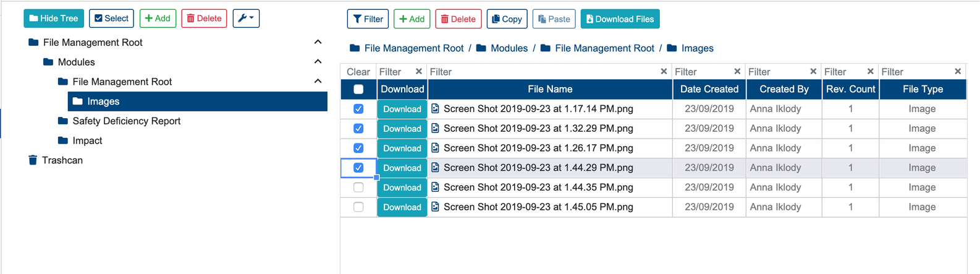This screenshot has width=980, height=274.
Task: Add a file with the green Add button beside Filter
Action: pyautogui.click(x=412, y=19)
